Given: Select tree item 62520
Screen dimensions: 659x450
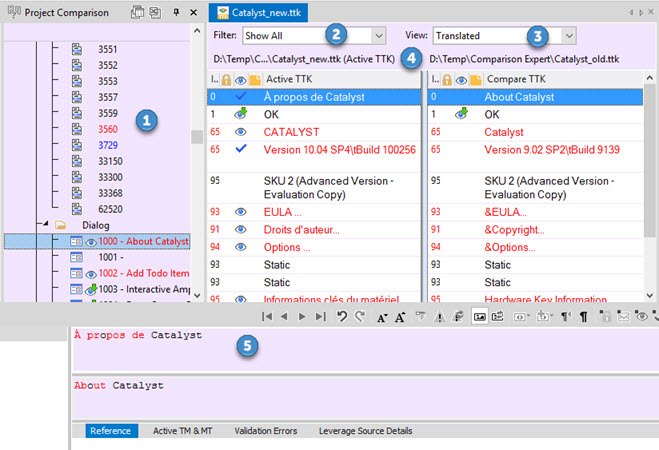Looking at the screenshot, I should (111, 209).
